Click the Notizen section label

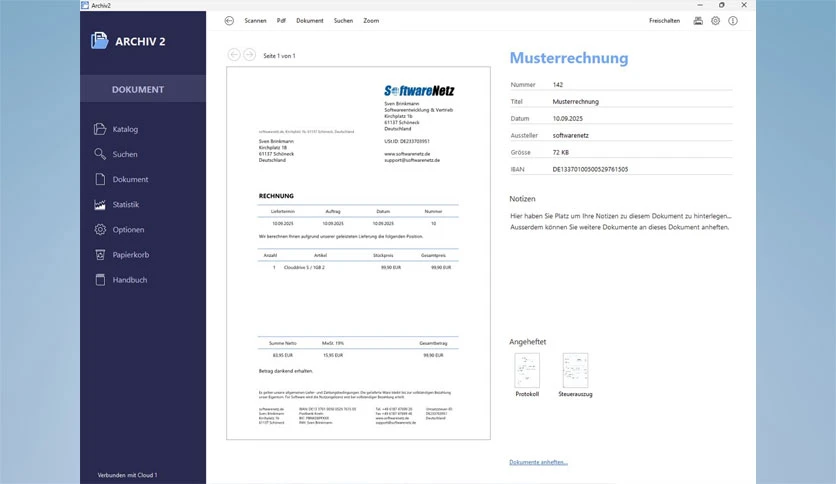coord(522,198)
